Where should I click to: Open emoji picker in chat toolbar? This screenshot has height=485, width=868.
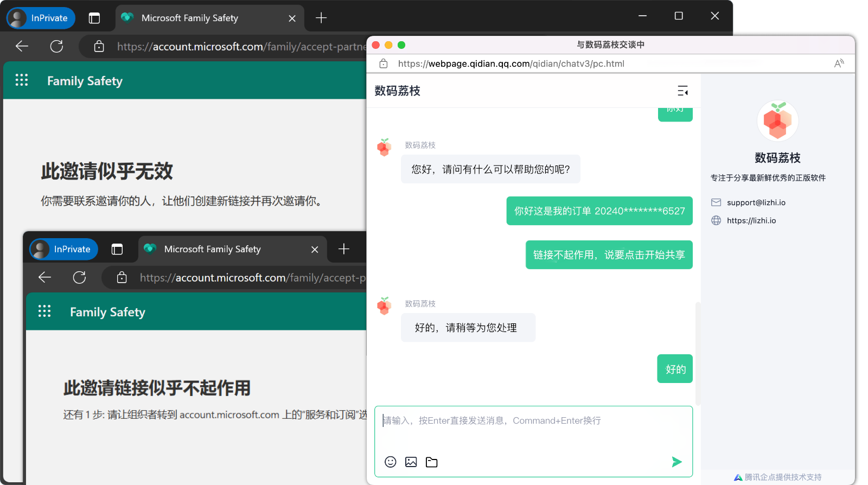pyautogui.click(x=391, y=462)
